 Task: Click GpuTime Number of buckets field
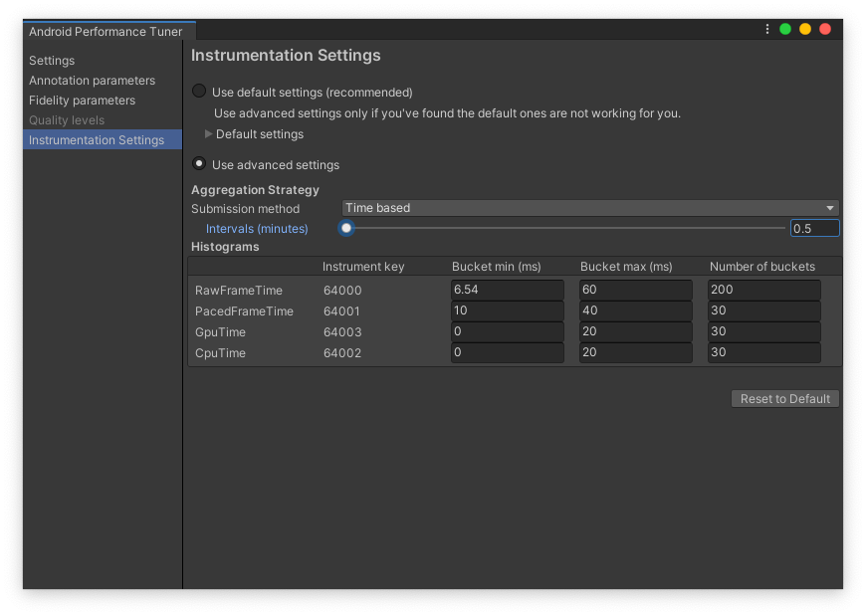(763, 332)
